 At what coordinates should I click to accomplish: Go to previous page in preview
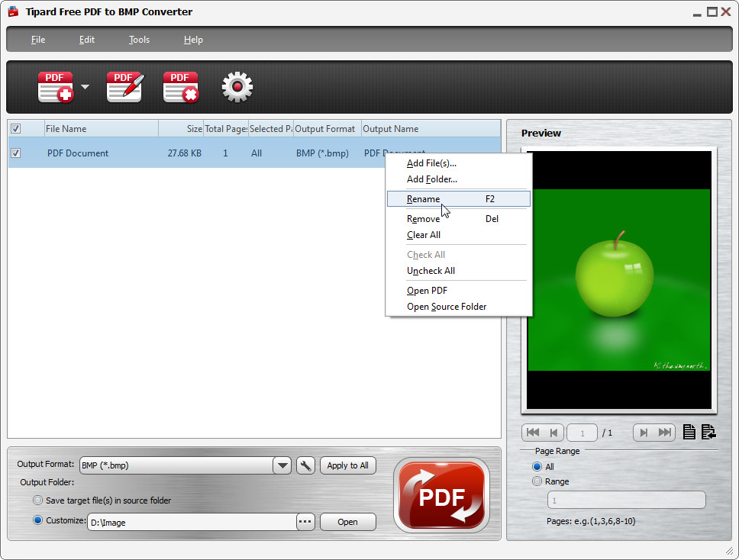click(x=553, y=433)
